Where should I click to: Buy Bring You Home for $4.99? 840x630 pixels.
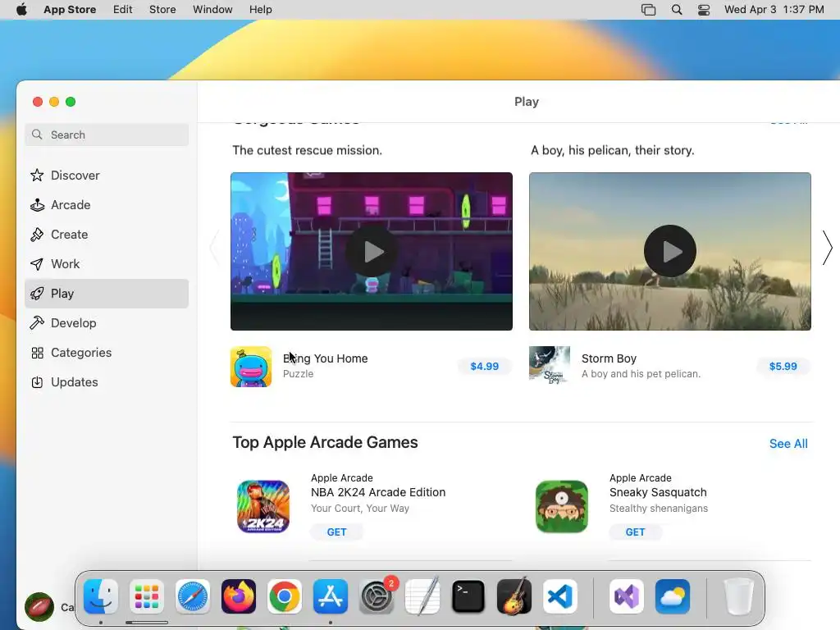pos(484,367)
